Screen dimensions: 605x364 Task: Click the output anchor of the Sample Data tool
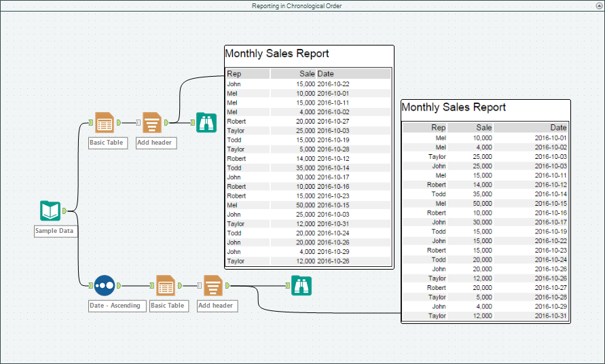pos(65,211)
